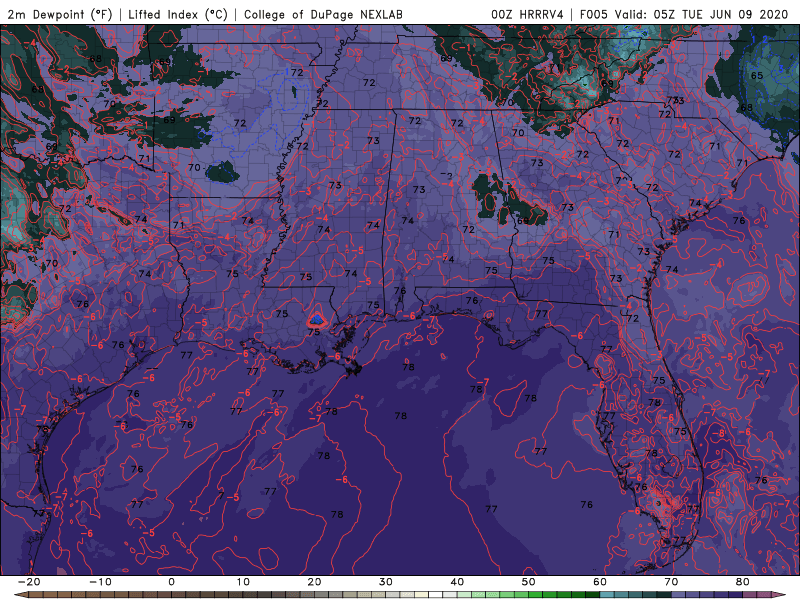Click the "F005 Valid: 05Z TUE JUN 09 2020" text
This screenshot has width=800, height=600.
(684, 14)
